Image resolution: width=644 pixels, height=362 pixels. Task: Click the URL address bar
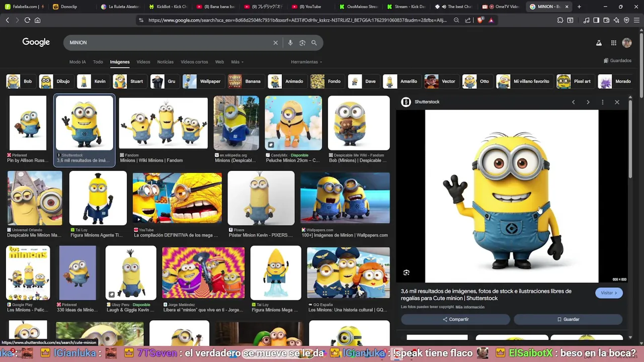tap(297, 20)
